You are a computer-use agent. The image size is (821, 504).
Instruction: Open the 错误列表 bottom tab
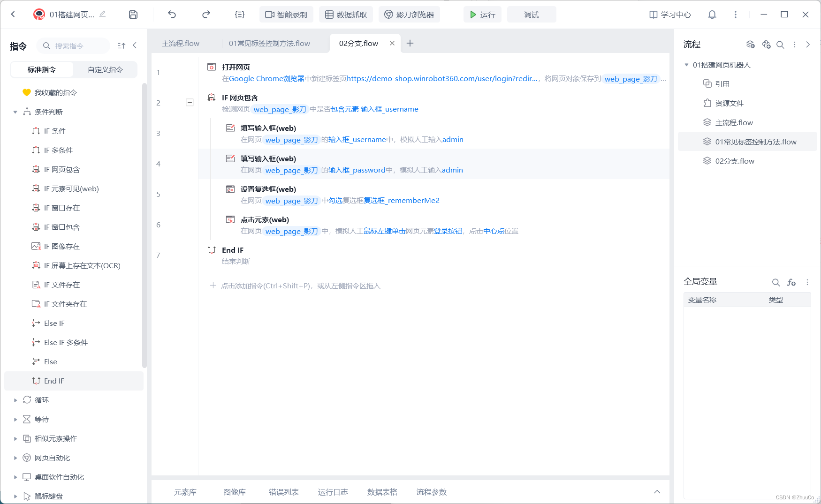[x=284, y=492]
